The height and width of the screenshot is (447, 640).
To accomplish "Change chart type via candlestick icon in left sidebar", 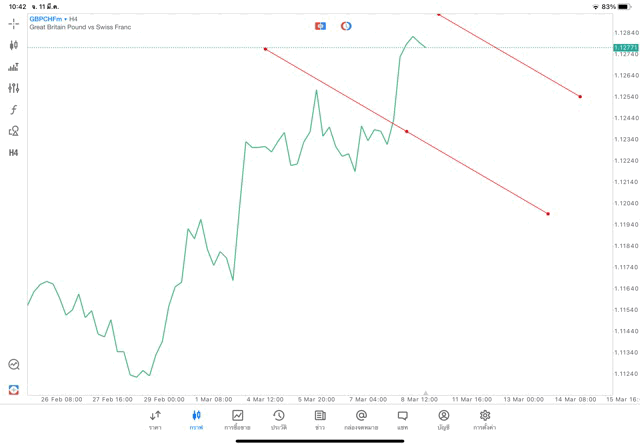I will coord(14,45).
